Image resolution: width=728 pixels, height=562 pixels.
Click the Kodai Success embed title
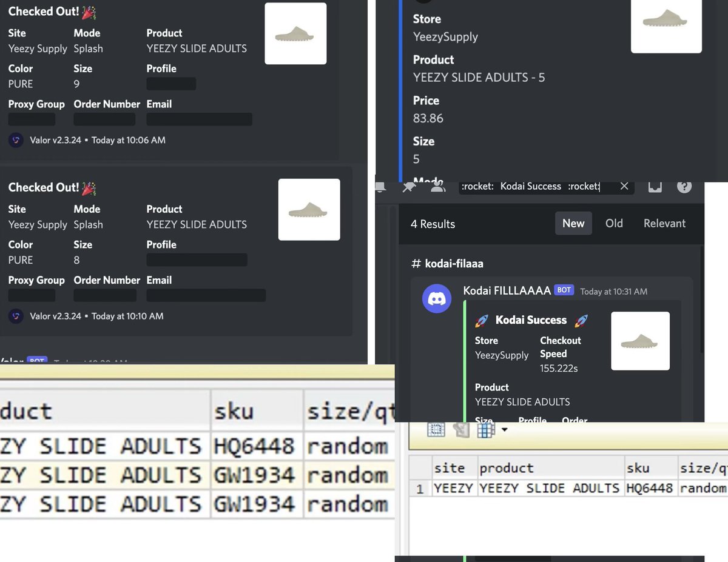(x=531, y=320)
